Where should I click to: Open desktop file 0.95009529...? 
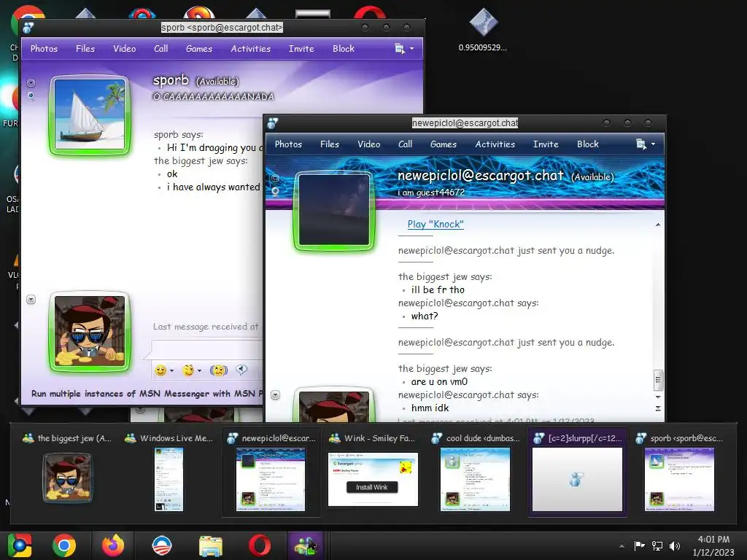483,29
